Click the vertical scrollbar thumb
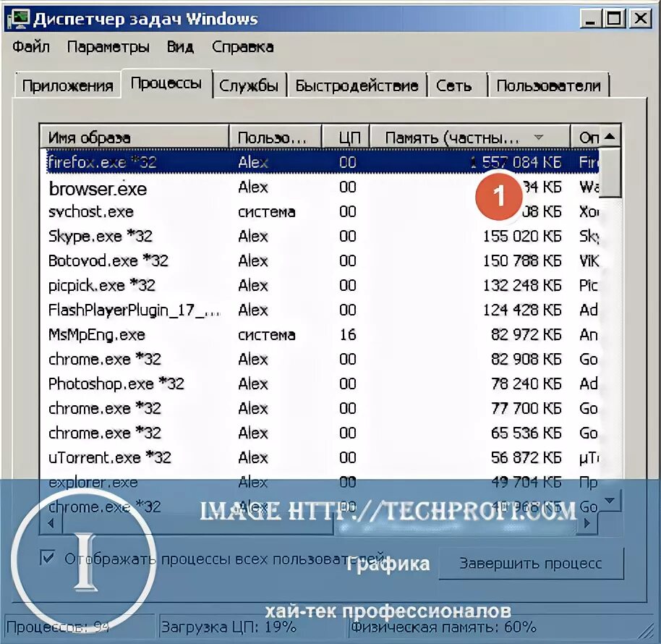 click(x=610, y=172)
